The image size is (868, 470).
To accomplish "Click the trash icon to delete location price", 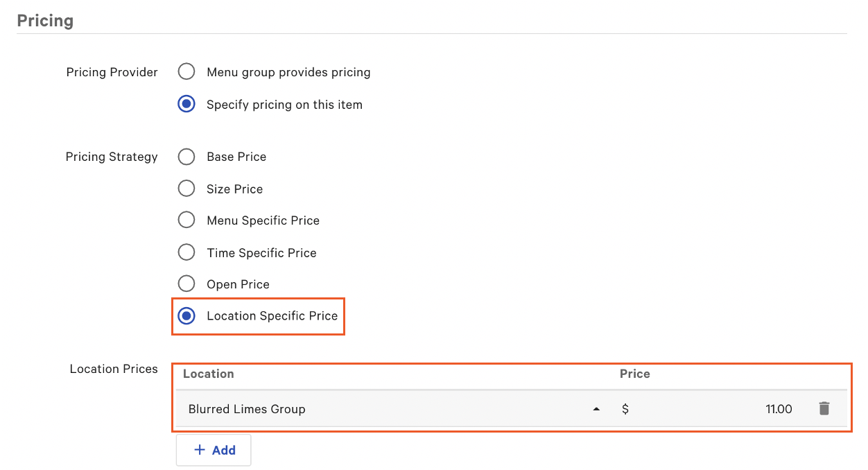I will [x=824, y=408].
